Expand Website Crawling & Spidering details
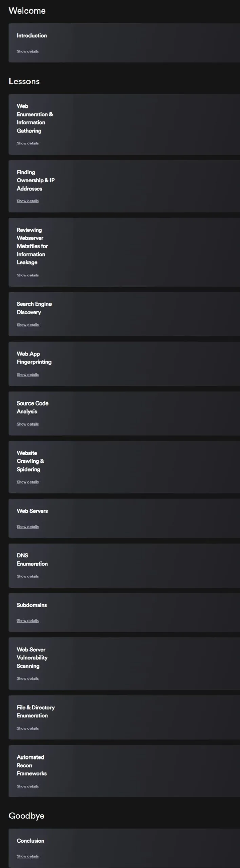Screen dimensions: 240x868 28,482
